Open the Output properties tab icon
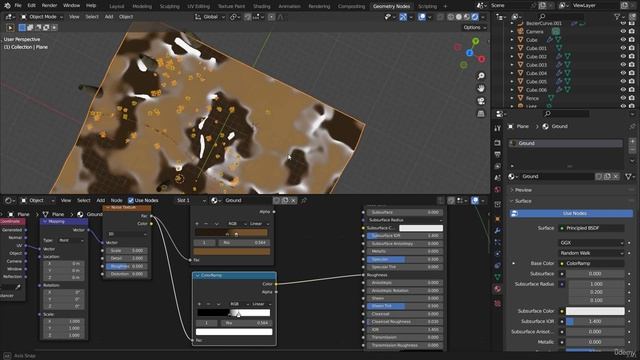Image resolution: width=640 pixels, height=360 pixels. tap(497, 154)
